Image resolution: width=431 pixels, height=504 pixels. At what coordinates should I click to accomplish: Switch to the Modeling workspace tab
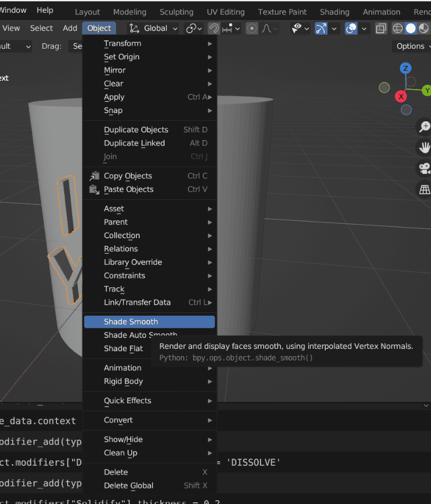(x=130, y=12)
